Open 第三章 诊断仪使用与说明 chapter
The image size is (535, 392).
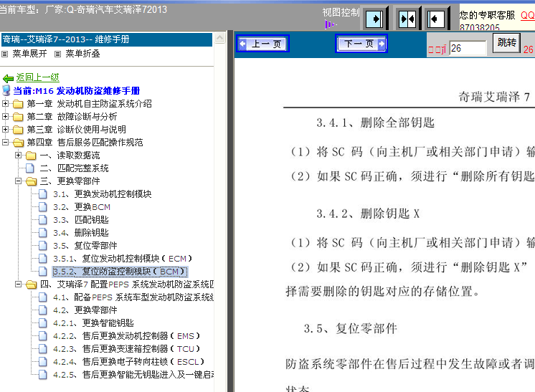point(76,130)
